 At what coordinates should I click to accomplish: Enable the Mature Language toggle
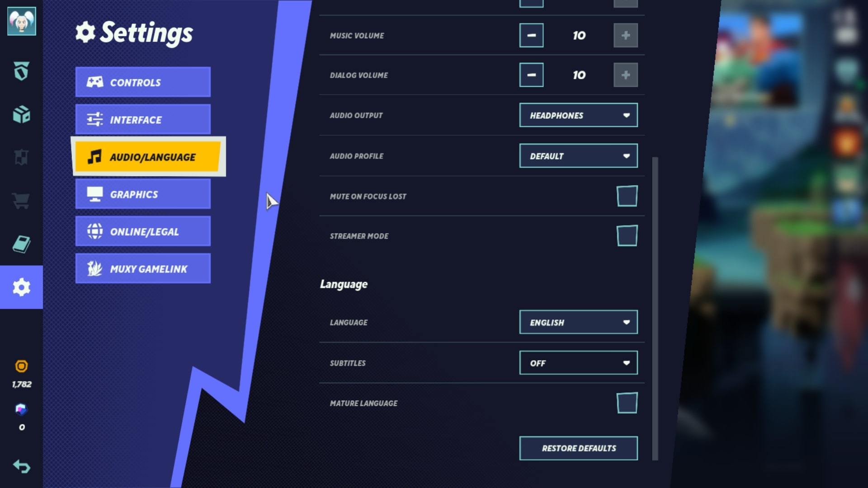(626, 403)
